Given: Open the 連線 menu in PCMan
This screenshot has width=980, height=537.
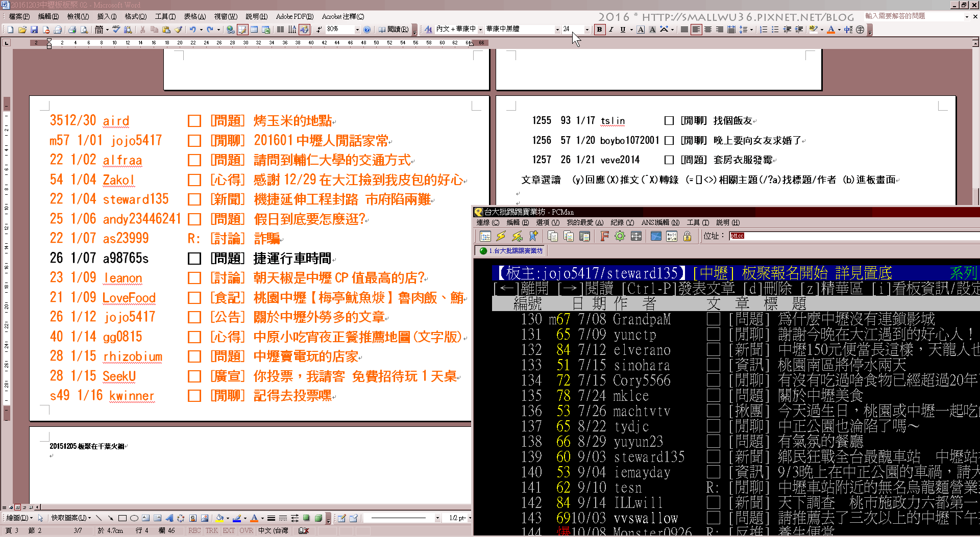Looking at the screenshot, I should [x=487, y=222].
